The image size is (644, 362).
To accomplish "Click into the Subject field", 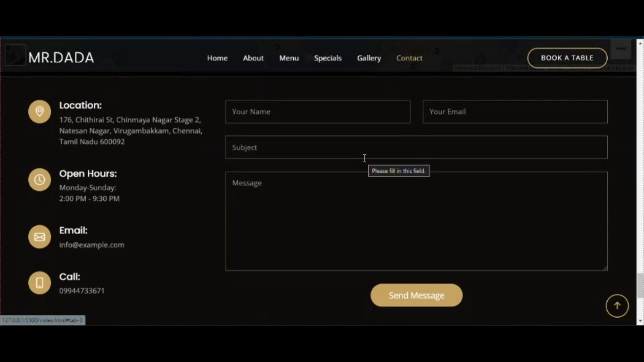I will click(416, 148).
